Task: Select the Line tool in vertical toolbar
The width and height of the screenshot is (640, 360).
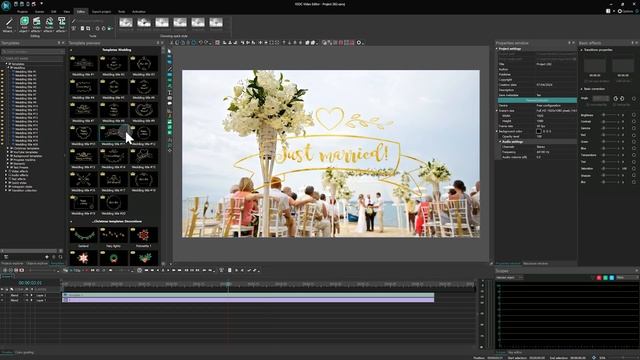Action: point(170,69)
